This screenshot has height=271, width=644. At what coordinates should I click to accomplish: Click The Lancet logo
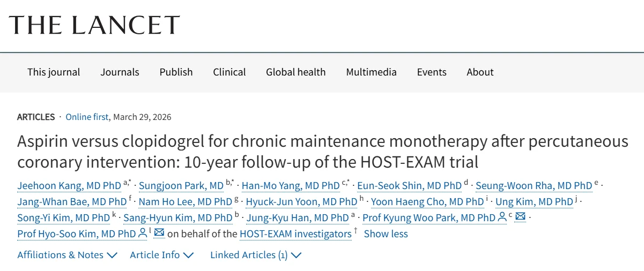pyautogui.click(x=94, y=25)
